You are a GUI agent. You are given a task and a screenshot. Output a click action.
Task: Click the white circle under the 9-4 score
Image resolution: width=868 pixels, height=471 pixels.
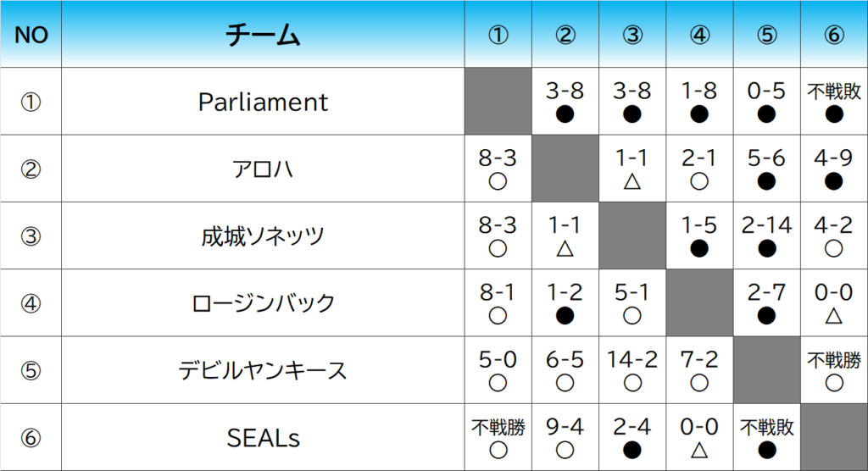(x=565, y=451)
